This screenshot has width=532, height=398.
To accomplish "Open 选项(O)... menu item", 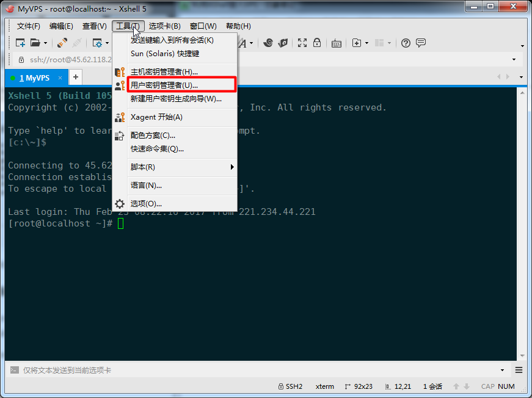I will [x=175, y=203].
